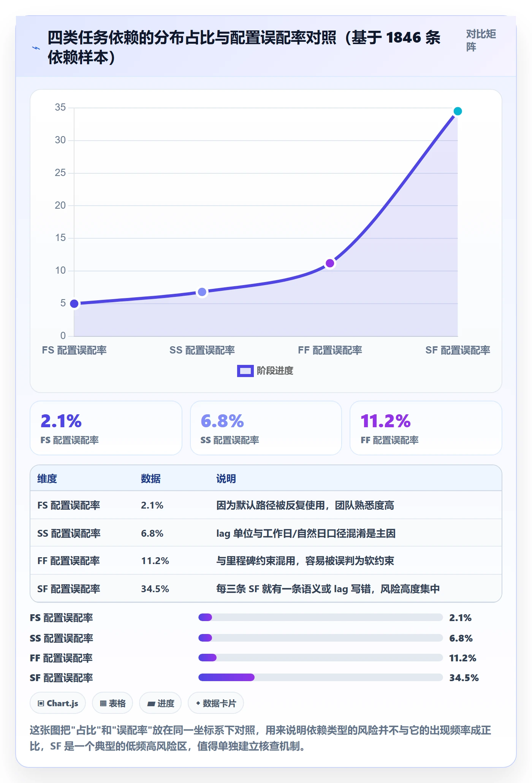Click the 数据 column header
This screenshot has height=783, width=532.
click(151, 479)
